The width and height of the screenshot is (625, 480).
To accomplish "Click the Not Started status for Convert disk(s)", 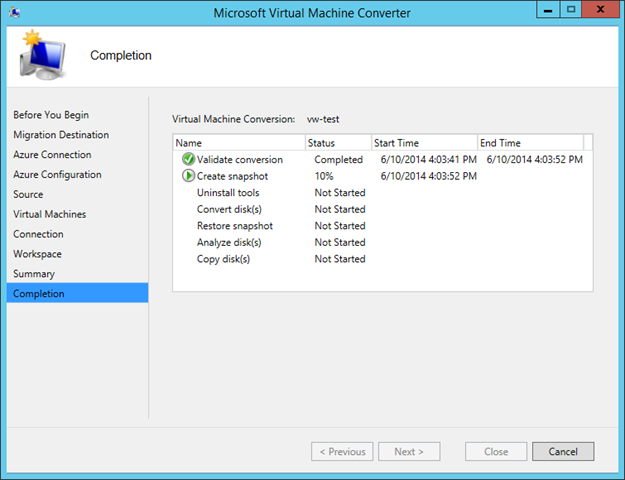I will 340,209.
